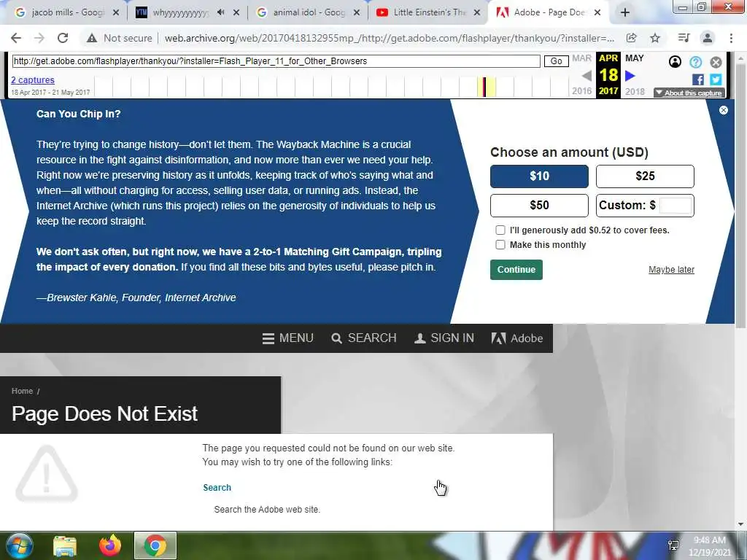Image resolution: width=747 pixels, height=560 pixels.
Task: Open the Chrome three-dot menu
Action: point(731,38)
